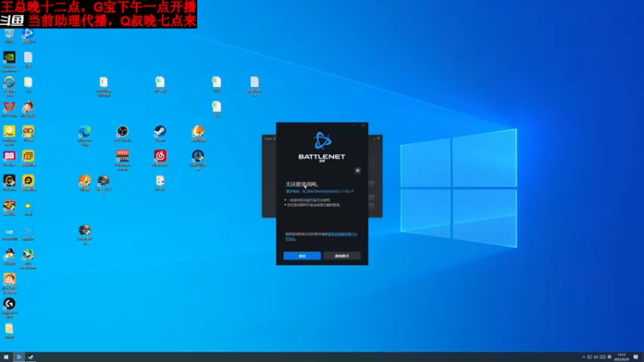
Task: Copy the Battle.net error code via copy icon
Action: click(x=353, y=191)
